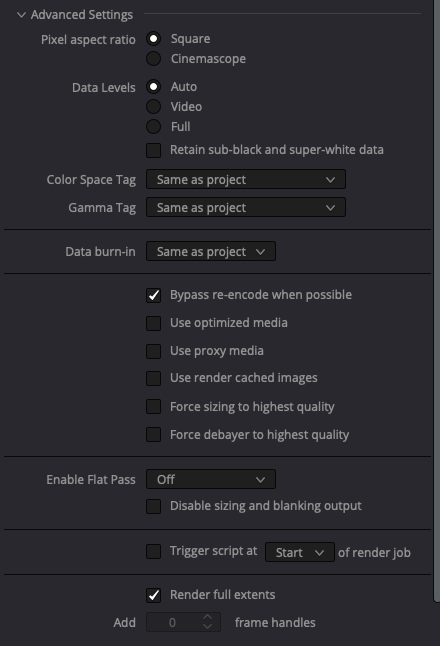Image resolution: width=440 pixels, height=646 pixels.
Task: Enable Use proxy media
Action: [x=154, y=351]
